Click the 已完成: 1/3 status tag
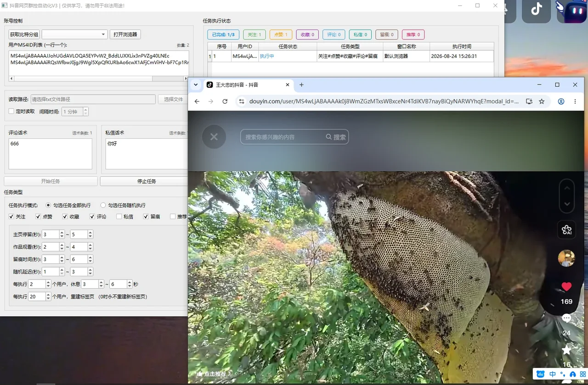Viewport: 588px width, 385px height. 224,34
